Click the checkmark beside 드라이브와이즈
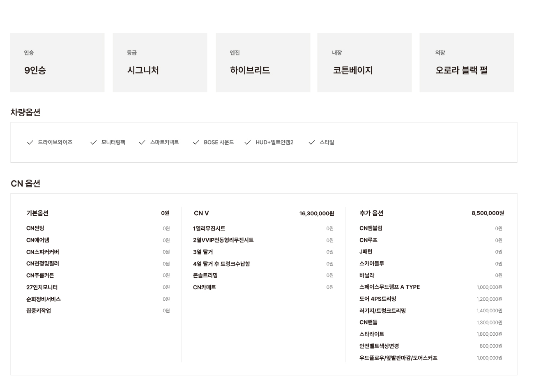 point(30,142)
